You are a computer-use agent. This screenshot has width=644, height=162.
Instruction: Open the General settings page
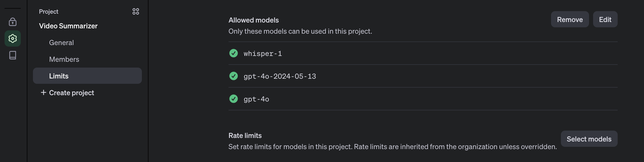point(61,43)
